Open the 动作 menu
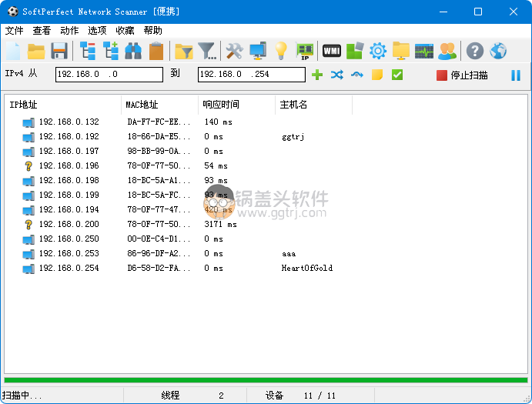This screenshot has width=532, height=404. [69, 31]
